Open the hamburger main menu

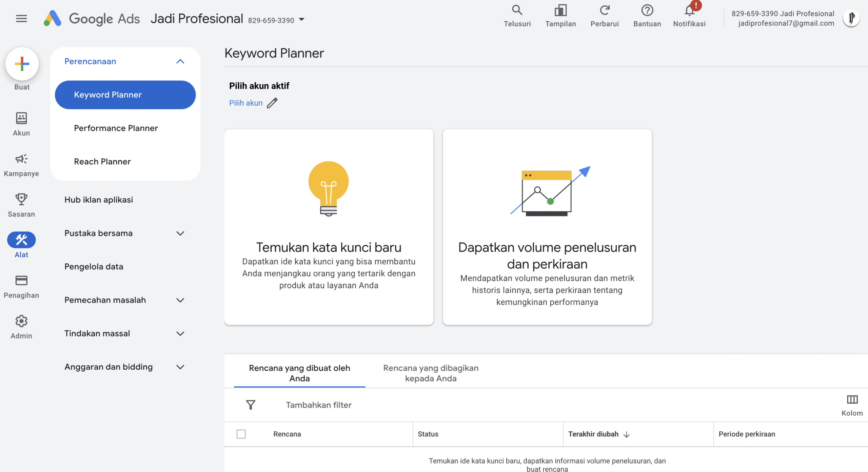click(x=21, y=19)
